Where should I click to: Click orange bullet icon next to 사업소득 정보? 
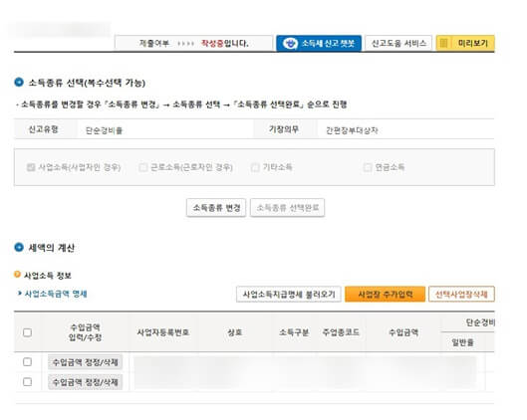17,275
